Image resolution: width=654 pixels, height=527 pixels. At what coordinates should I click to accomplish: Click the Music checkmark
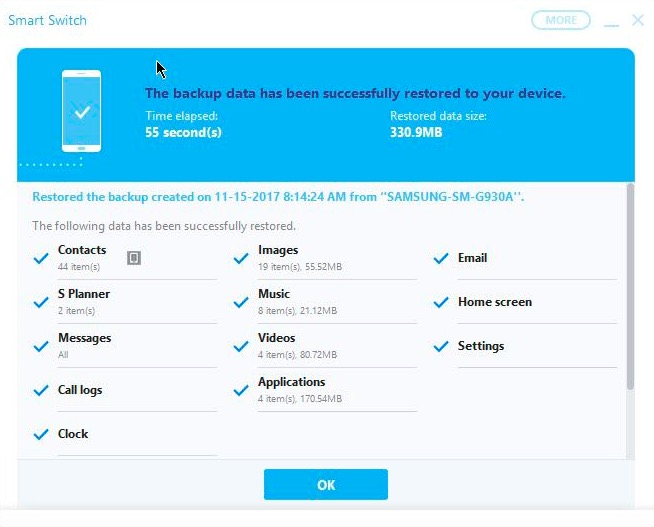click(241, 302)
